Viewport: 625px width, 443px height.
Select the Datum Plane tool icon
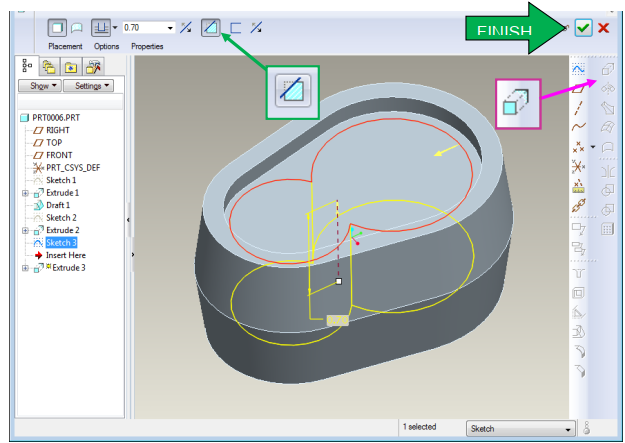(x=578, y=88)
